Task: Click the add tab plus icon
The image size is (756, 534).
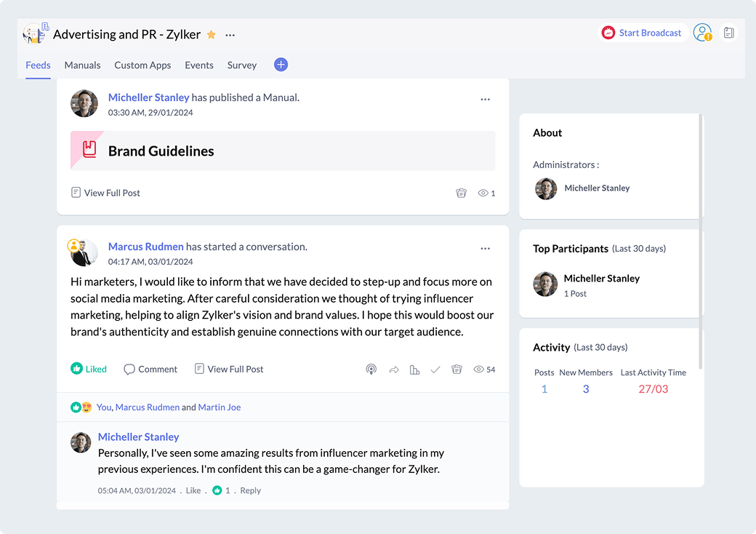Action: [x=281, y=65]
